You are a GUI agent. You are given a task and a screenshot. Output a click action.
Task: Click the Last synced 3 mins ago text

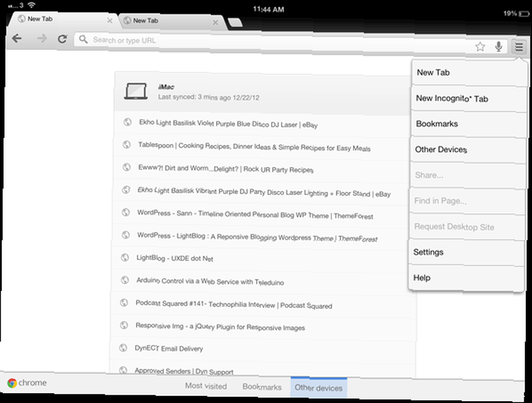(209, 97)
